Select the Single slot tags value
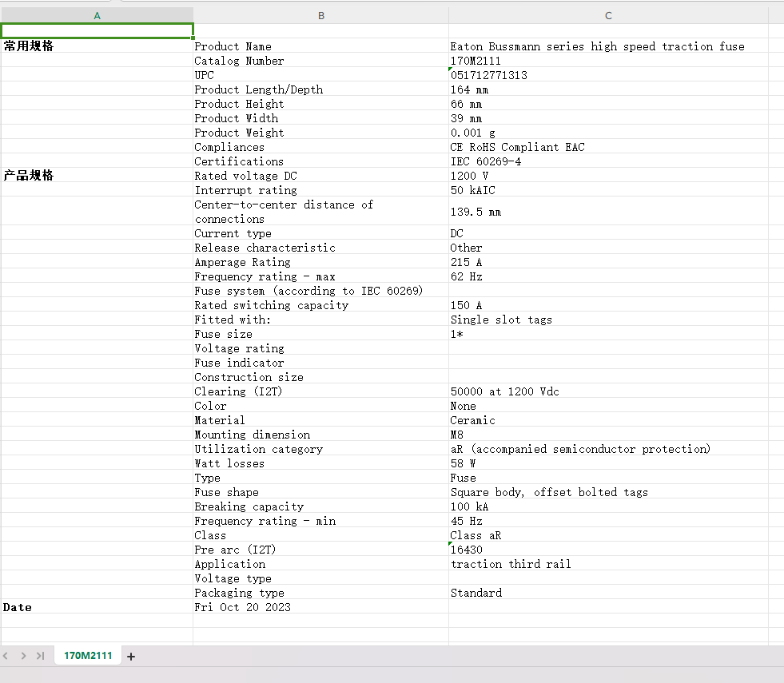The height and width of the screenshot is (683, 784). point(608,320)
